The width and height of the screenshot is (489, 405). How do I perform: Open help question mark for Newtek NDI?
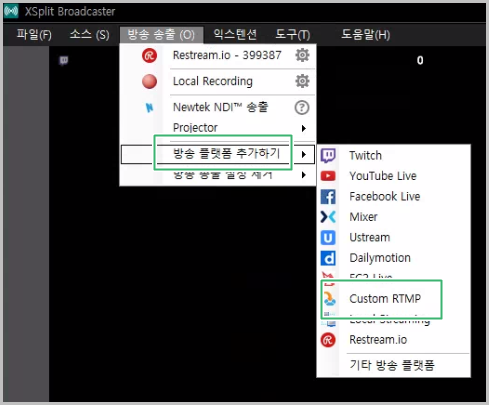[302, 107]
